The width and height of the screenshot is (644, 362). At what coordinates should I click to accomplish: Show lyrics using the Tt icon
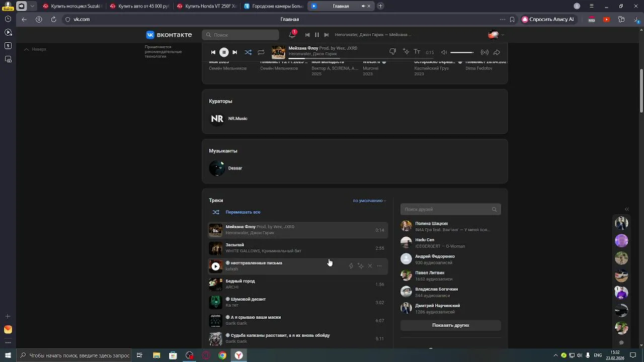coord(417,52)
